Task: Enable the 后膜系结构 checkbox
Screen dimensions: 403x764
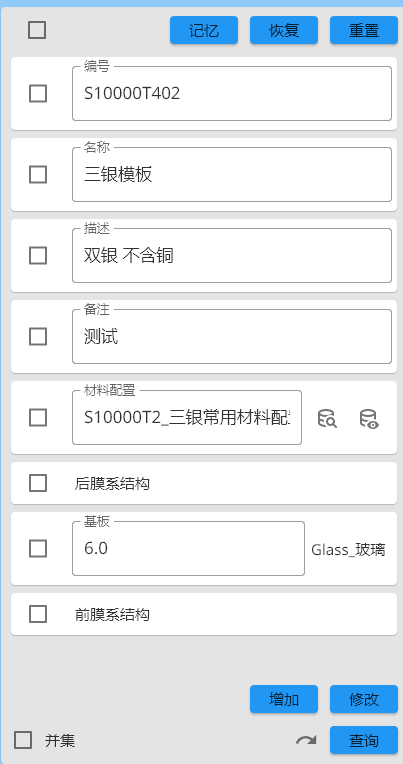Action: pos(38,483)
